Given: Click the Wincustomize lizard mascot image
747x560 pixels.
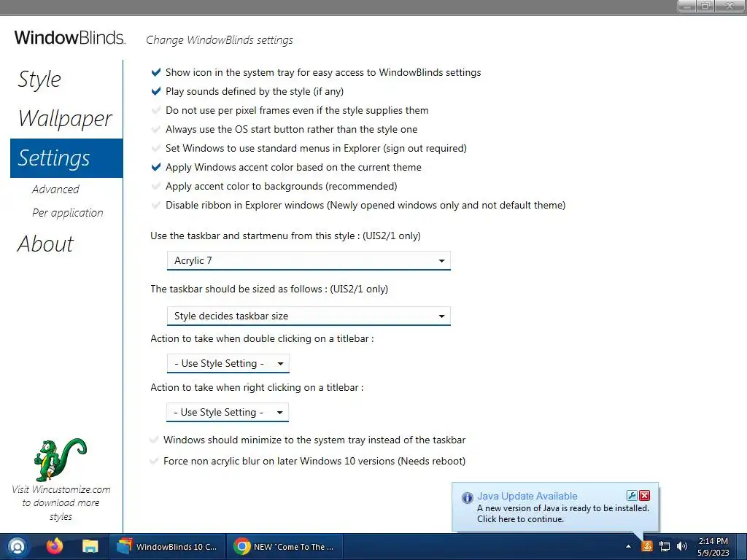Looking at the screenshot, I should coord(61,459).
